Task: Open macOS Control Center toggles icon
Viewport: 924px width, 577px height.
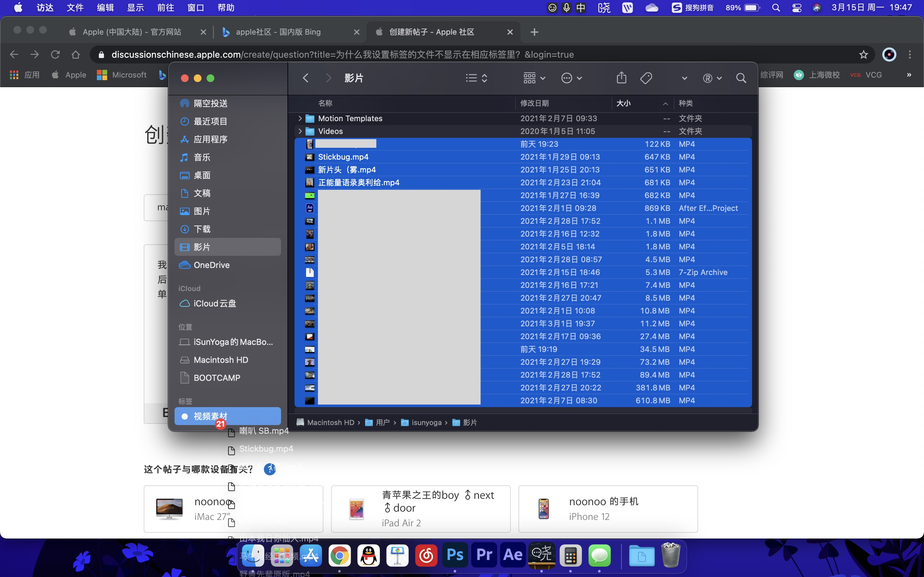Action: (x=797, y=8)
